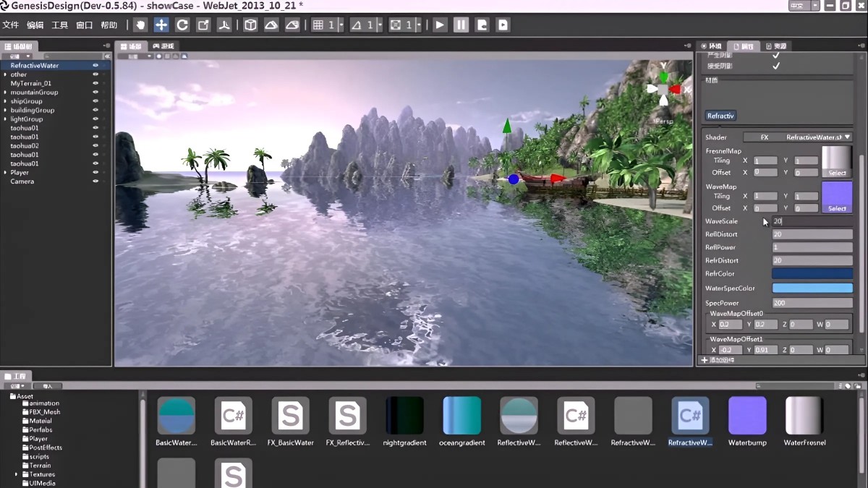Open the 文件 (File) menu
Screen dimensions: 868x488
pos(10,25)
